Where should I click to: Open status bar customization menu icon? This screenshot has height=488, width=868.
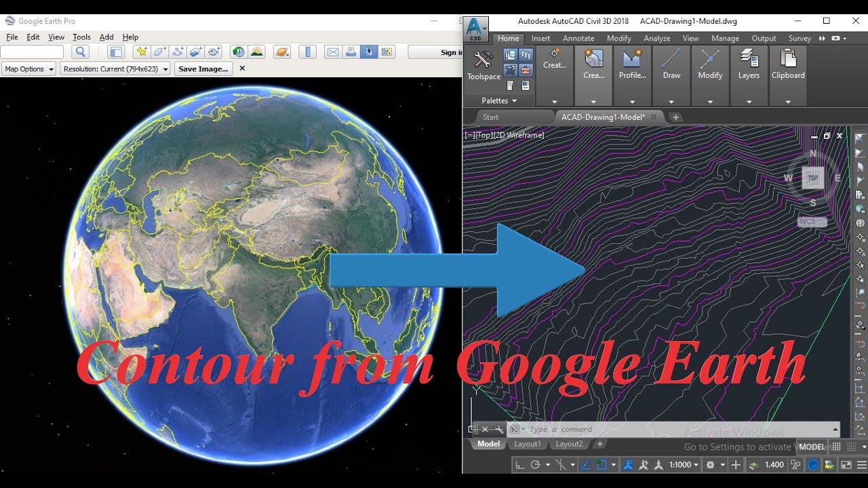pyautogui.click(x=861, y=465)
